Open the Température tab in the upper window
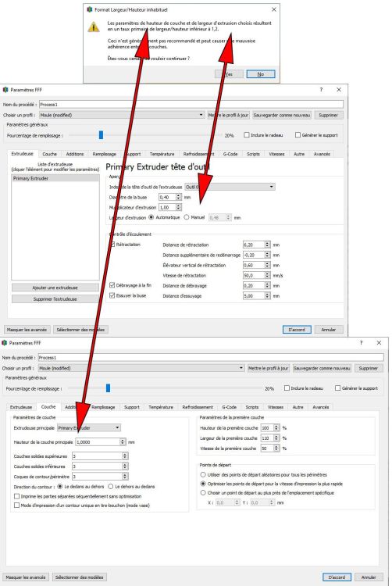Viewport: 392px width, 586px height. (162, 154)
